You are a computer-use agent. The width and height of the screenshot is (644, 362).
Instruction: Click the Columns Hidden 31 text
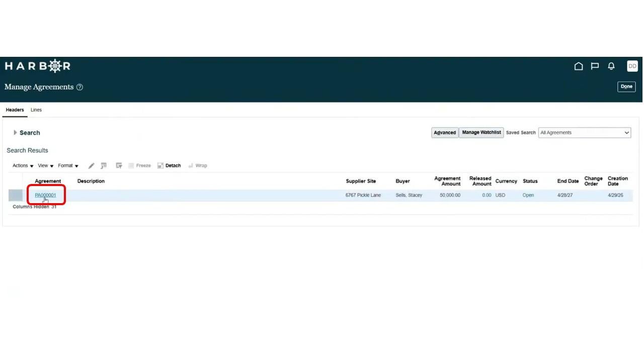point(35,207)
